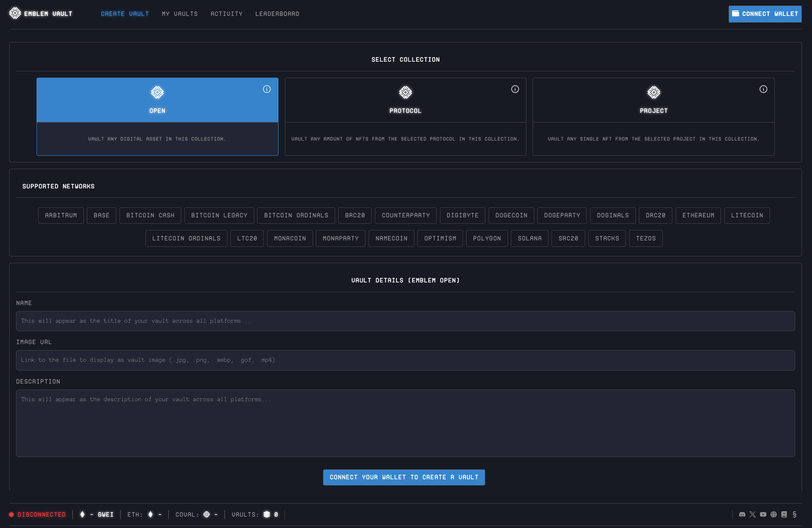Click the ETH balance diamond icon
The width and height of the screenshot is (812, 528).
(151, 515)
